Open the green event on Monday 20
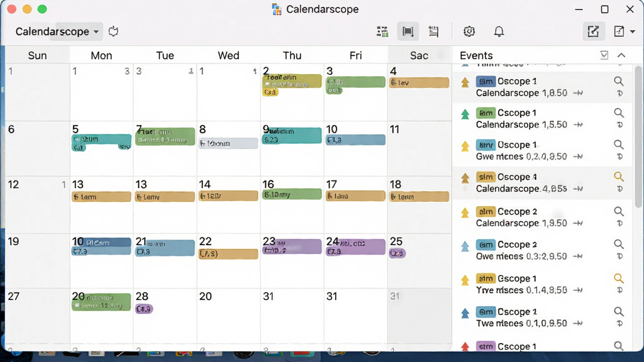The image size is (644, 362). tap(101, 302)
